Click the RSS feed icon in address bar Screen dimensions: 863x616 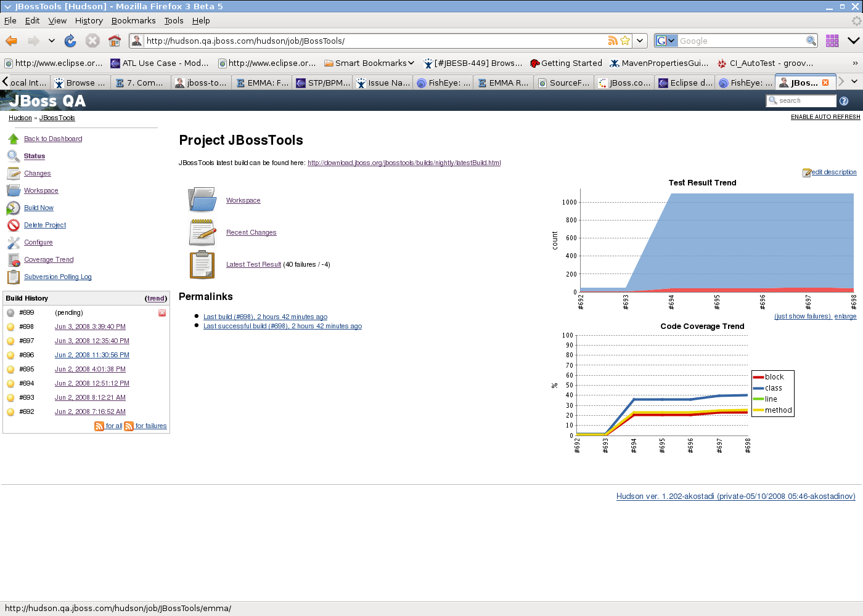pyautogui.click(x=613, y=41)
